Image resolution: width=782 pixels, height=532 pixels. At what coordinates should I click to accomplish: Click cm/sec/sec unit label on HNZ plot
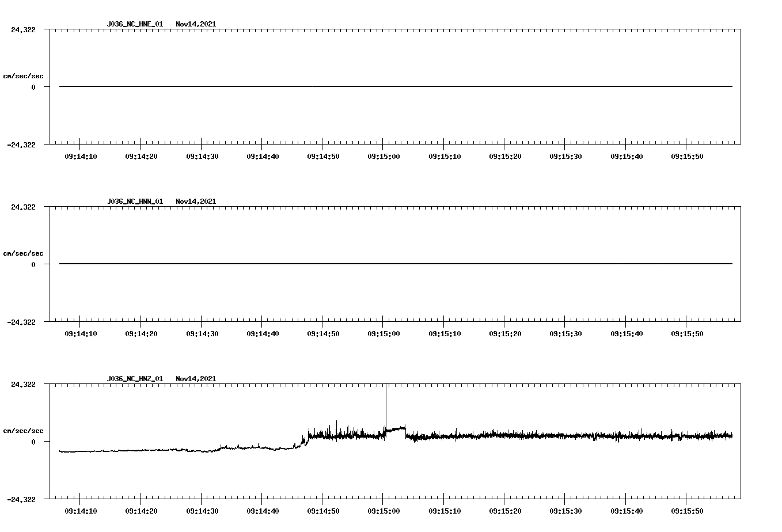click(x=23, y=431)
